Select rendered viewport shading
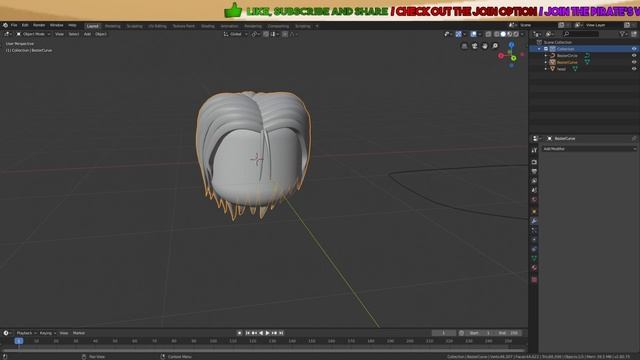The height and width of the screenshot is (360, 640). pos(516,34)
